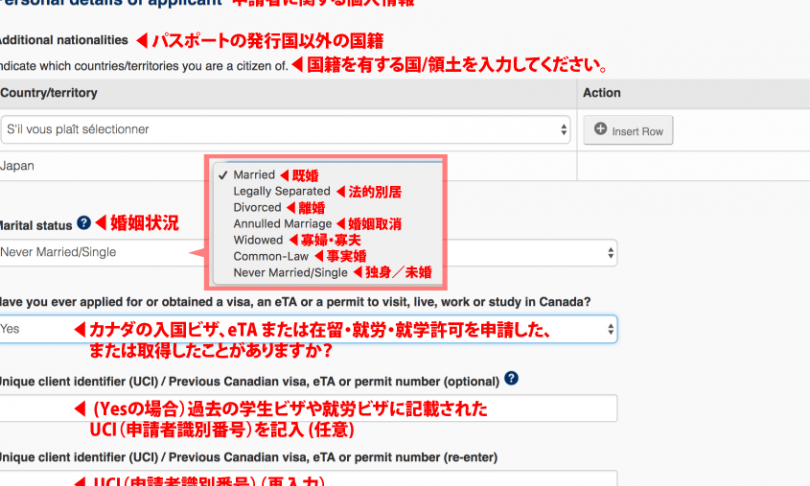Choose Legally Separated option
The image size is (810, 486).
(281, 191)
